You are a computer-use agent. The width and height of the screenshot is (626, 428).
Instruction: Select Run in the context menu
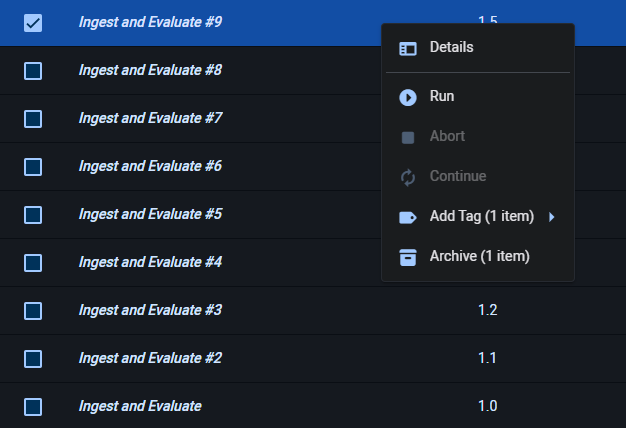coord(441,97)
